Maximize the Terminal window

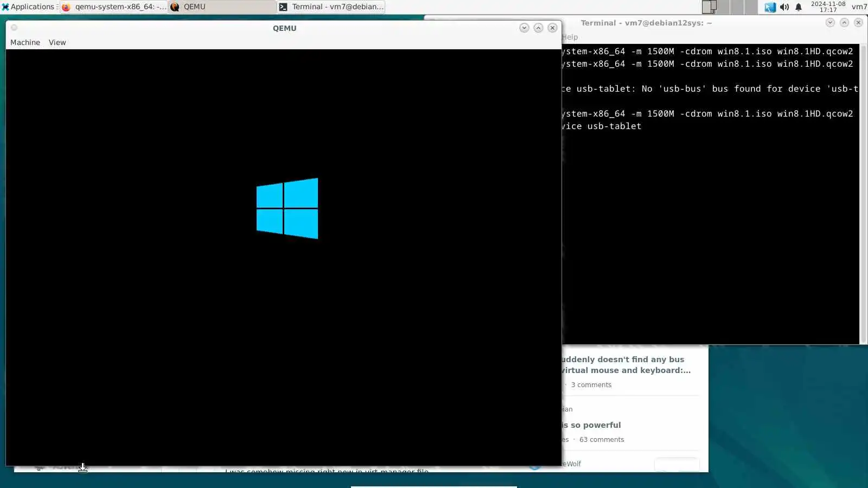pyautogui.click(x=844, y=22)
